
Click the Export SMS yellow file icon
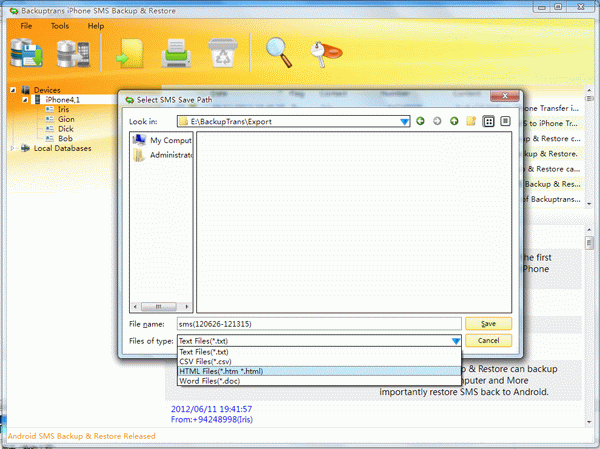pos(130,54)
